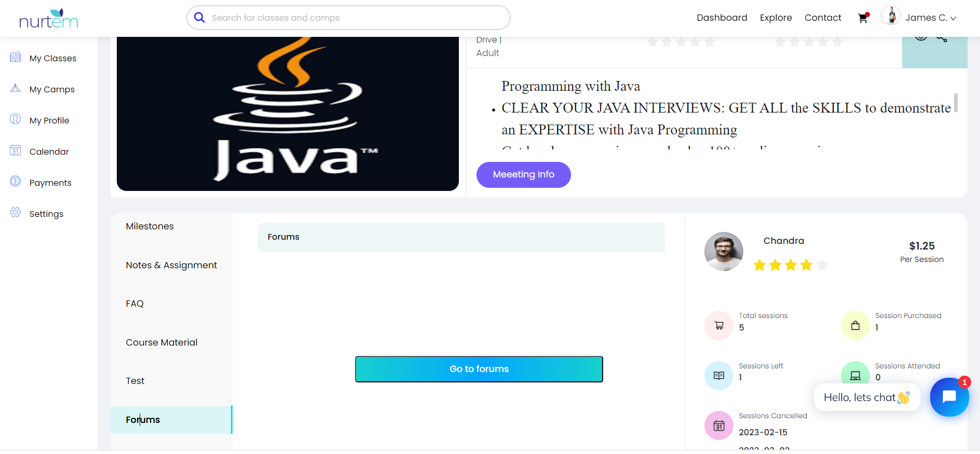Open the shopping cart icon
This screenshot has width=980, height=454.
[x=863, y=18]
